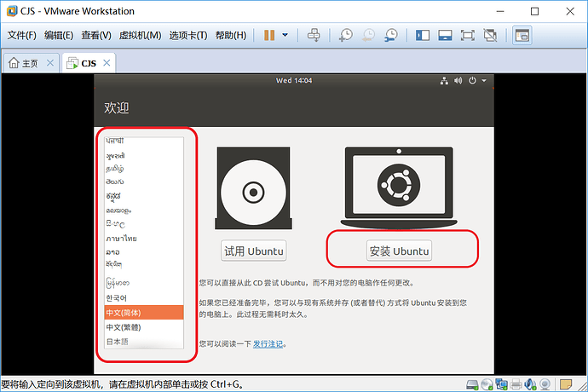Click Send Ctrl+Alt+Del toolbar icon
Viewport: 588px width, 392px height.
[x=314, y=35]
